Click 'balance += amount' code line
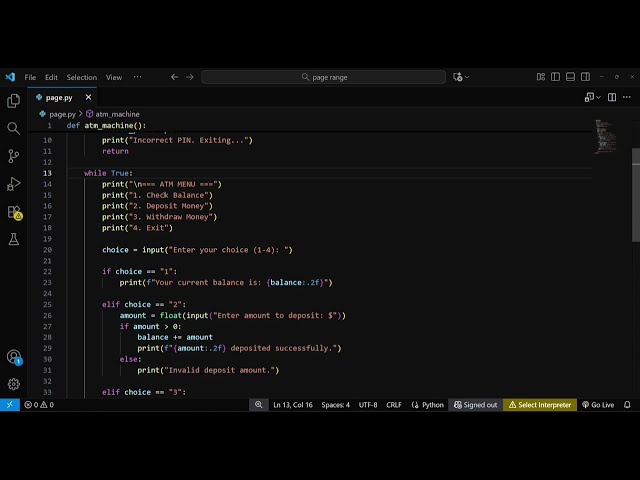This screenshot has width=640, height=480. point(175,337)
